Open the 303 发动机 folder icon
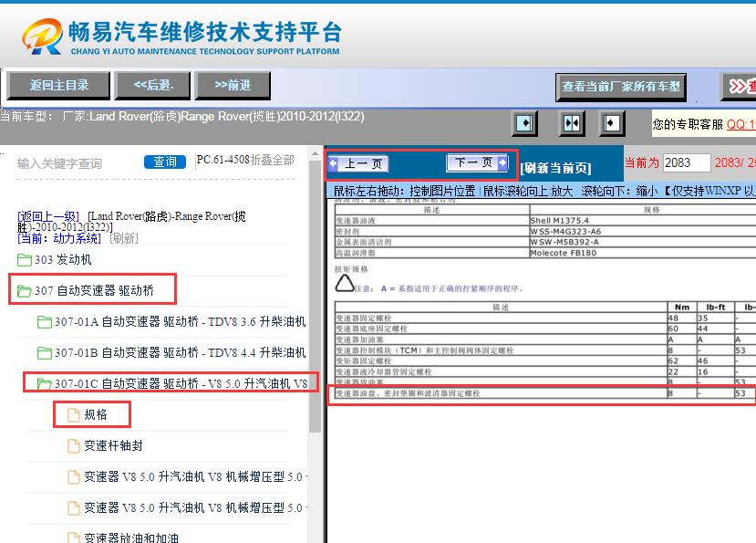 click(x=25, y=260)
